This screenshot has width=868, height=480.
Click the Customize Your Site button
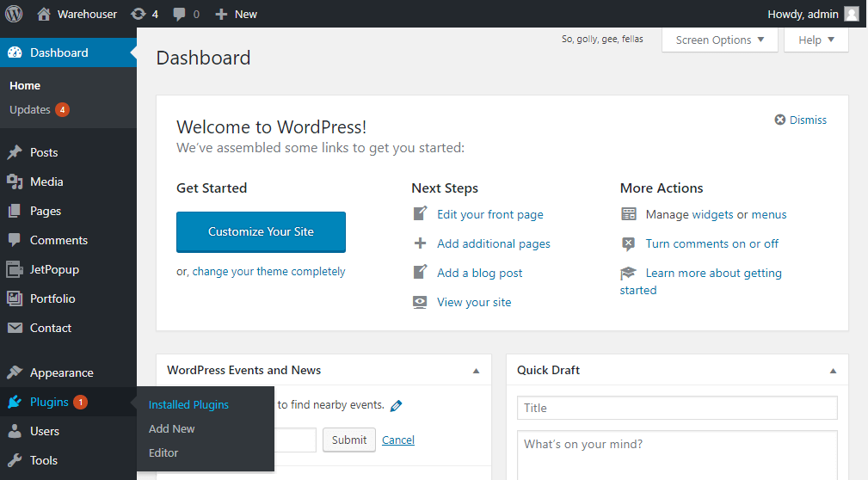261,232
